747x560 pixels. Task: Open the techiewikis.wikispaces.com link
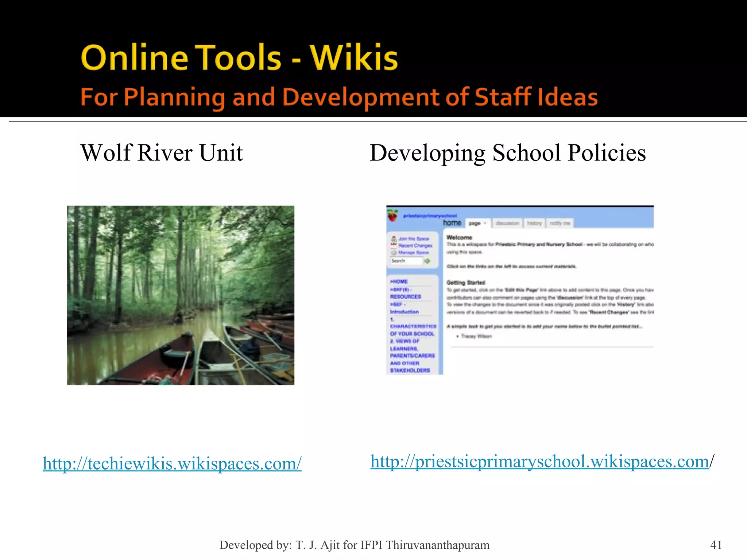172,464
